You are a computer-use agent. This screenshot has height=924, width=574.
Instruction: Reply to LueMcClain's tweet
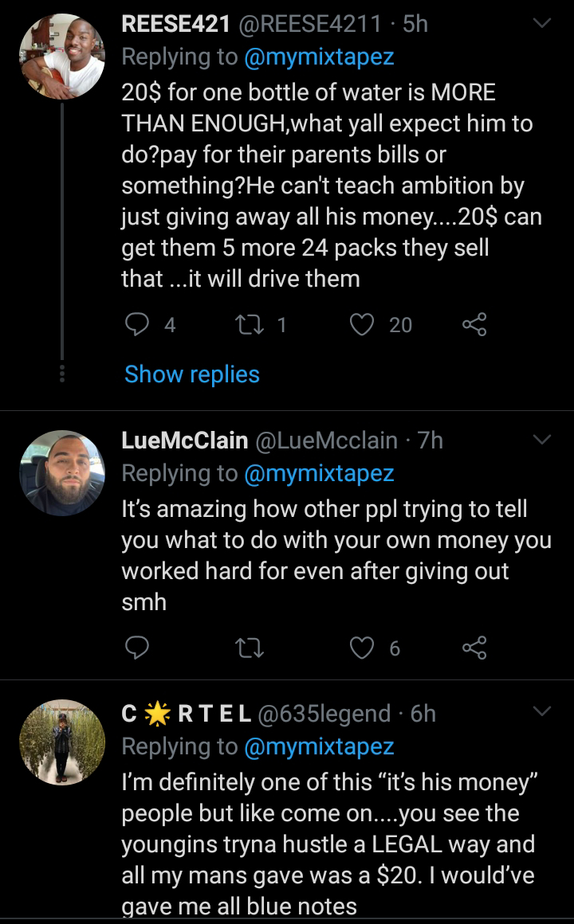(x=138, y=648)
